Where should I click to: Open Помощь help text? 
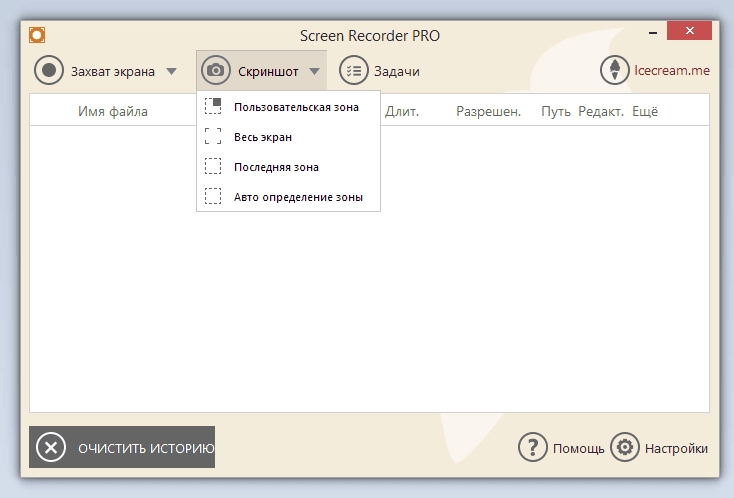[579, 448]
